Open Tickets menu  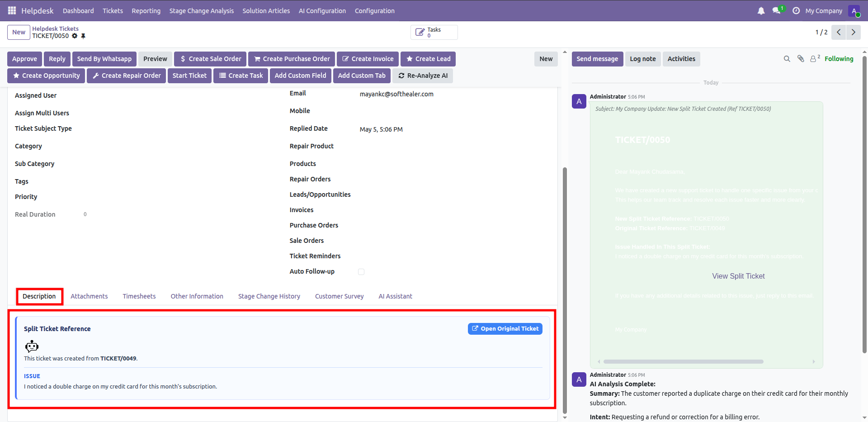click(x=113, y=11)
